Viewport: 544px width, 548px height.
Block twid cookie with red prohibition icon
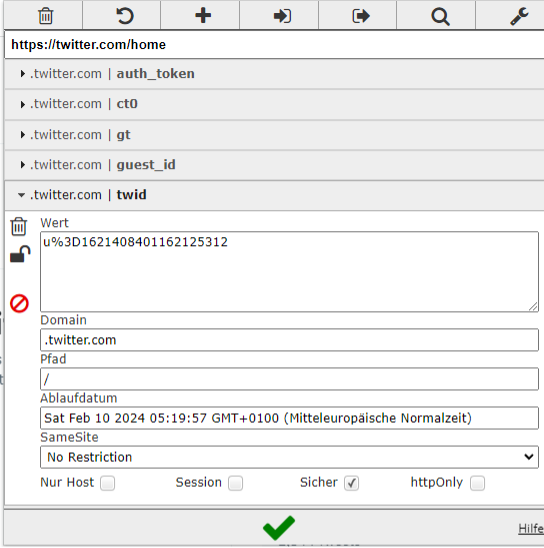tap(19, 303)
